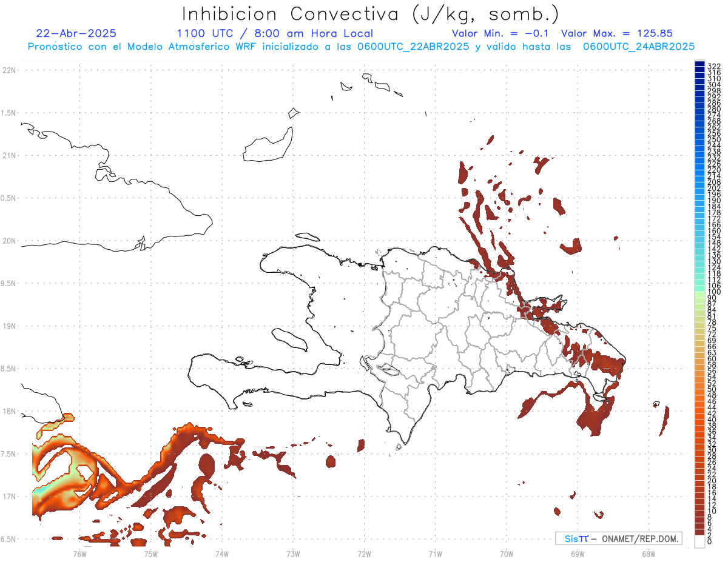
Task: Click the "75W" longitude label
Action: tap(151, 553)
